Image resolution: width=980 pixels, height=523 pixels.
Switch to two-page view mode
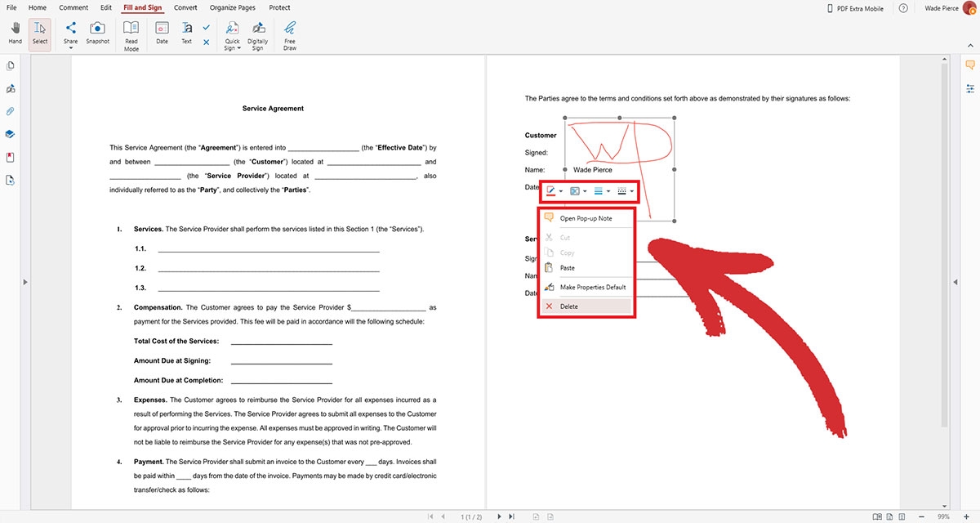pos(877,516)
